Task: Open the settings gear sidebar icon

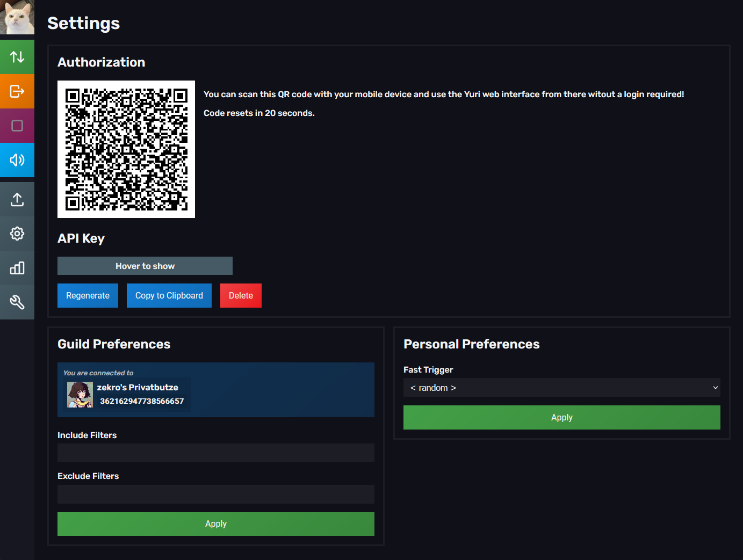Action: coord(17,234)
